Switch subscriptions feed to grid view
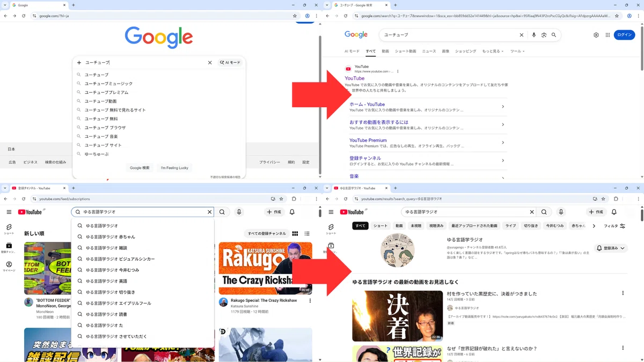Image resolution: width=644 pixels, height=362 pixels. click(295, 233)
